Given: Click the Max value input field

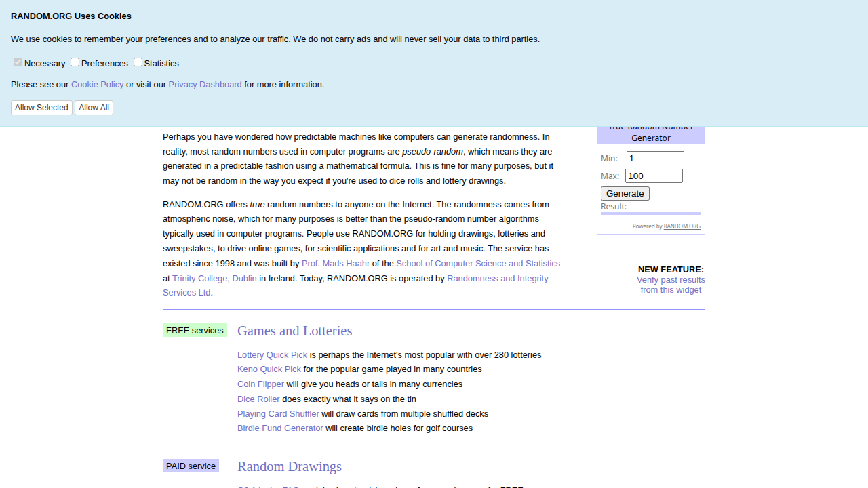Looking at the screenshot, I should (x=654, y=176).
